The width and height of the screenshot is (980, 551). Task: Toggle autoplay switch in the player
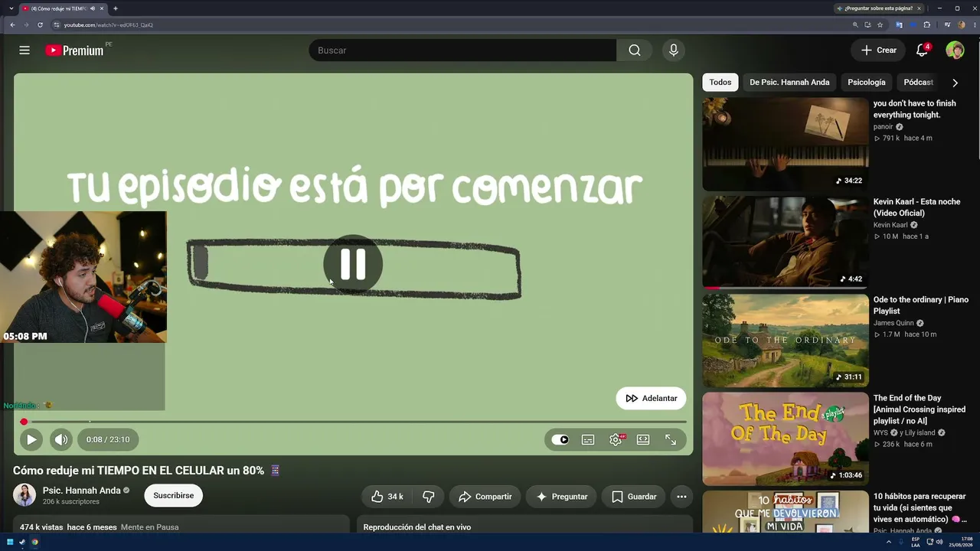pyautogui.click(x=560, y=440)
